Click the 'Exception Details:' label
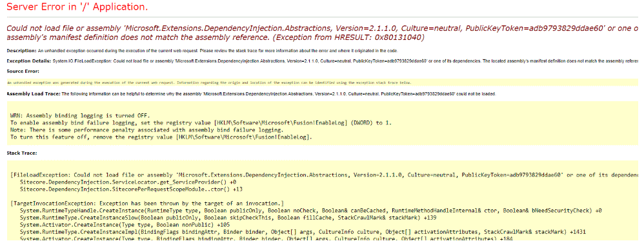The height and width of the screenshot is (241, 644). pyautogui.click(x=29, y=61)
